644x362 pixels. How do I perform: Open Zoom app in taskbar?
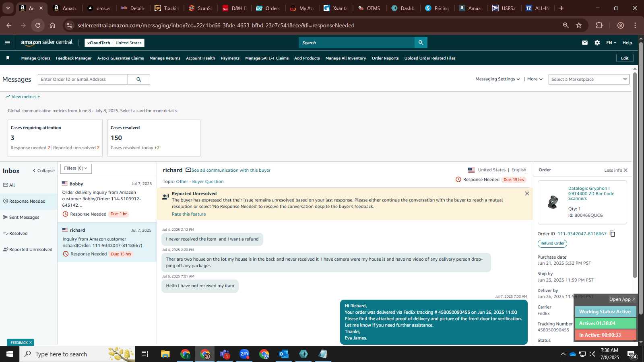pos(244,354)
